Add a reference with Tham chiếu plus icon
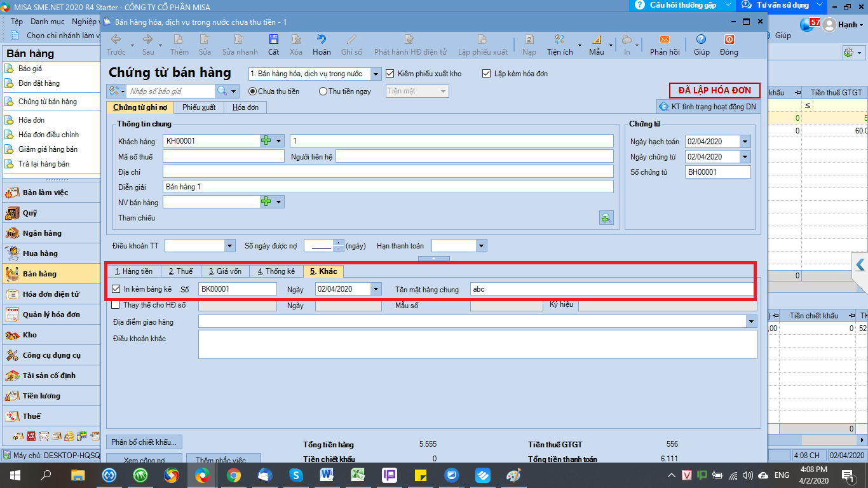 pos(606,218)
